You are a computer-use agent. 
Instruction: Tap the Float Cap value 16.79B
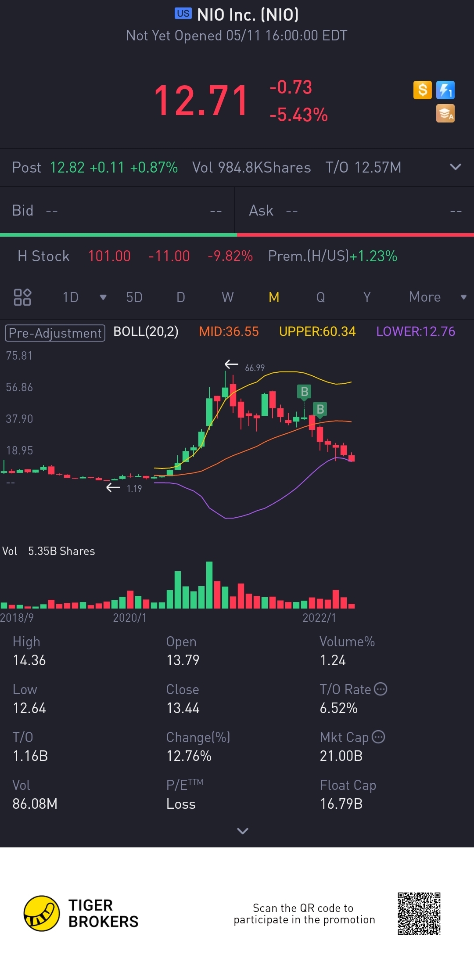click(341, 804)
